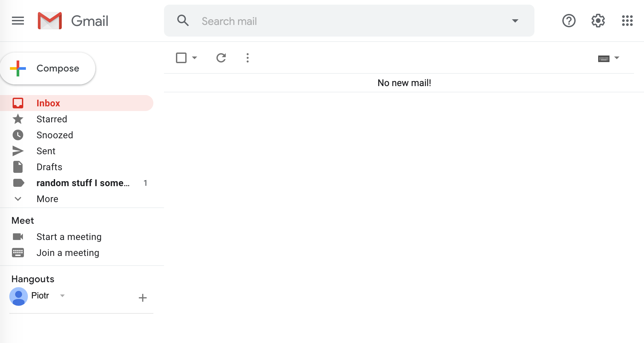Click the Refresh mail icon
Image resolution: width=644 pixels, height=343 pixels.
click(221, 58)
